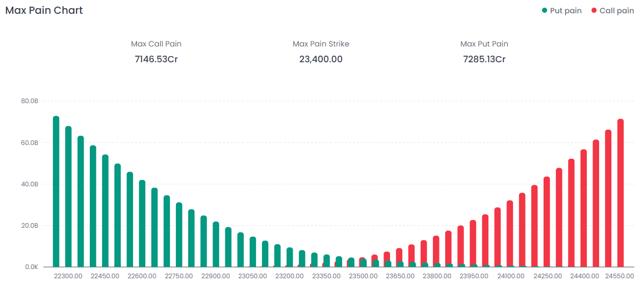Click the red bar above the 23950.00 strike
The image size is (644, 290).
473,244
